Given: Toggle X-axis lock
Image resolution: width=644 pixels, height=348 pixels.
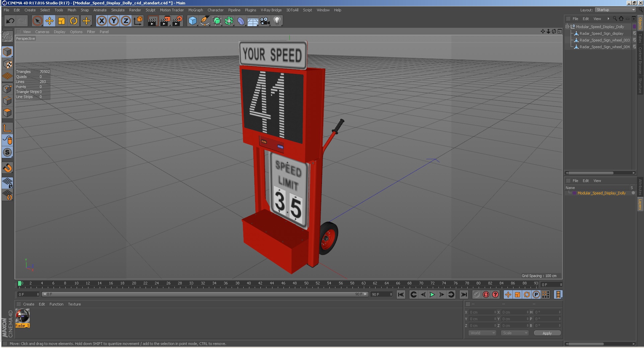Looking at the screenshot, I should [x=102, y=21].
